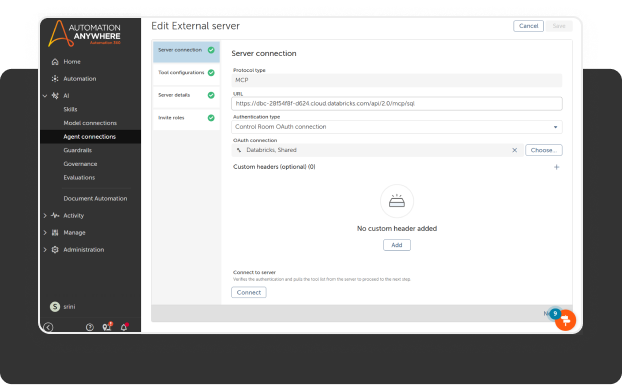This screenshot has width=622, height=385.
Task: Click the Custom headers (optional) label
Action: (274, 167)
